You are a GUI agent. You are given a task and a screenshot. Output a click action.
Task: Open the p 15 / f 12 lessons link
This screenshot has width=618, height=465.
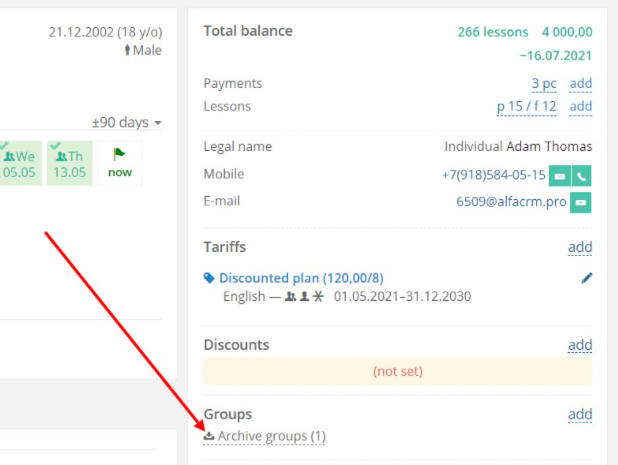pyautogui.click(x=527, y=106)
